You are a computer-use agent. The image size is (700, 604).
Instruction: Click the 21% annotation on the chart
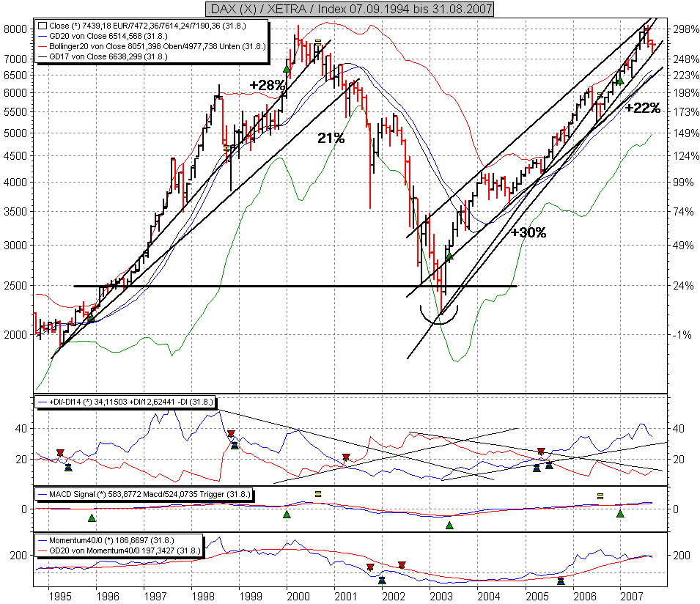[x=331, y=138]
